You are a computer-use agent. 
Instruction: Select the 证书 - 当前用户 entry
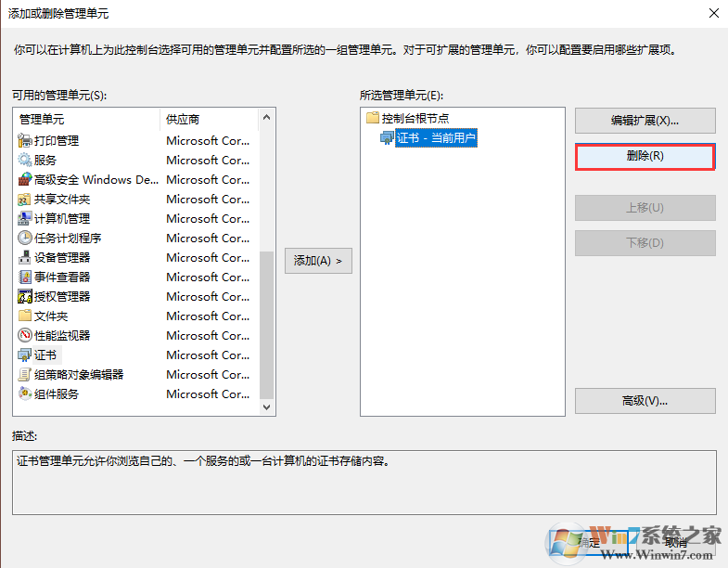click(x=436, y=138)
